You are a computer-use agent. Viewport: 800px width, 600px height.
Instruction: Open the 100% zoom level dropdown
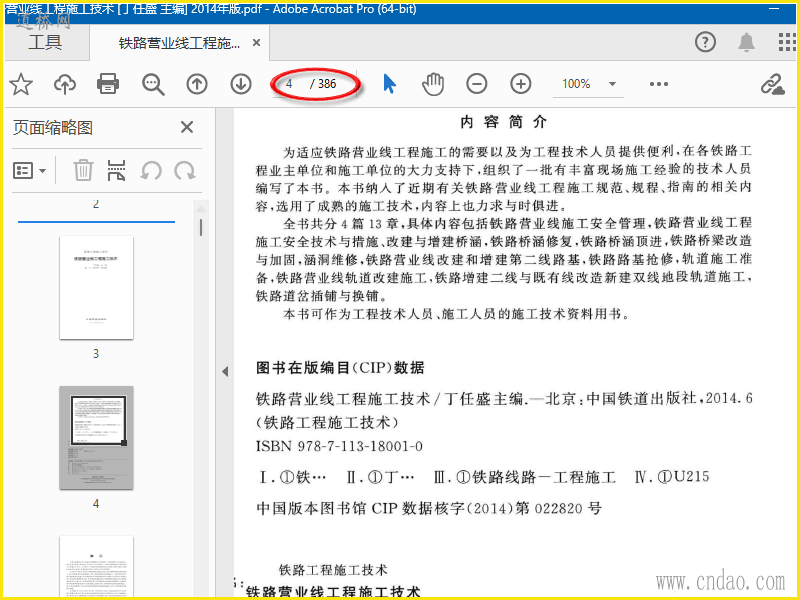point(589,84)
